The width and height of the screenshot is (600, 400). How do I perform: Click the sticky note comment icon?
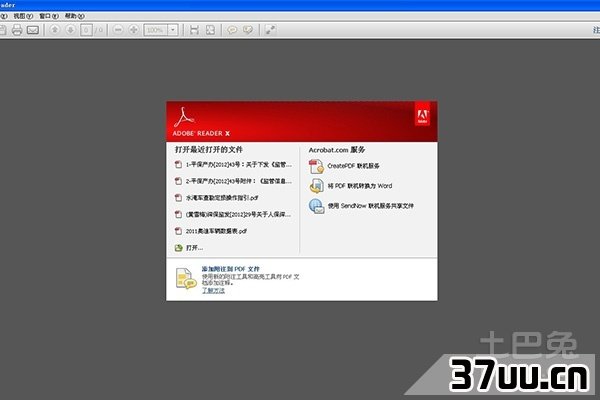point(232,30)
